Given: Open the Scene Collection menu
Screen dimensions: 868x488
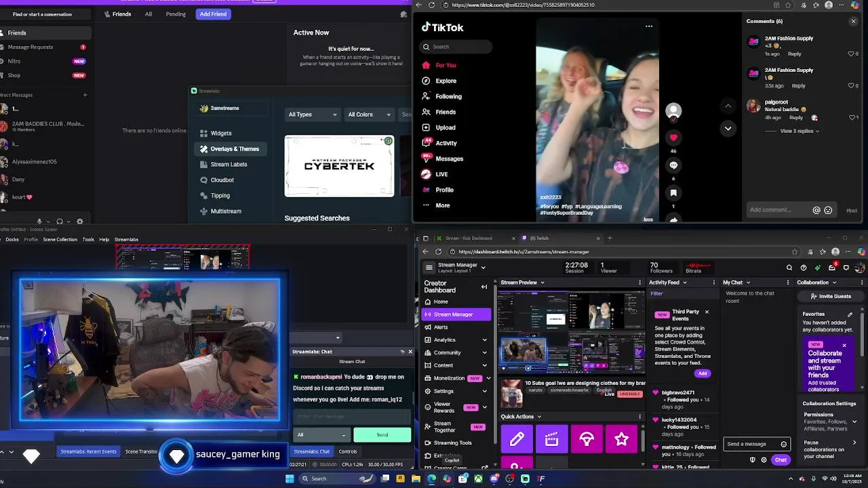Looking at the screenshot, I should [x=60, y=239].
